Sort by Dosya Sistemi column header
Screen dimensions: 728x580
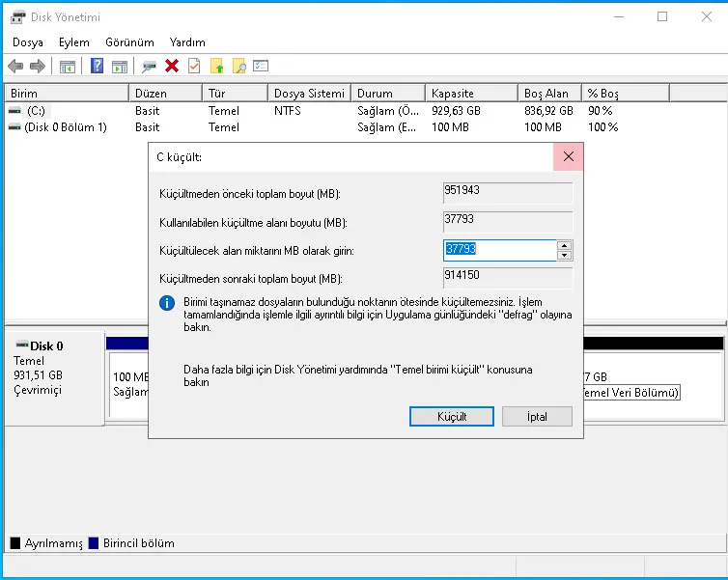tap(310, 94)
